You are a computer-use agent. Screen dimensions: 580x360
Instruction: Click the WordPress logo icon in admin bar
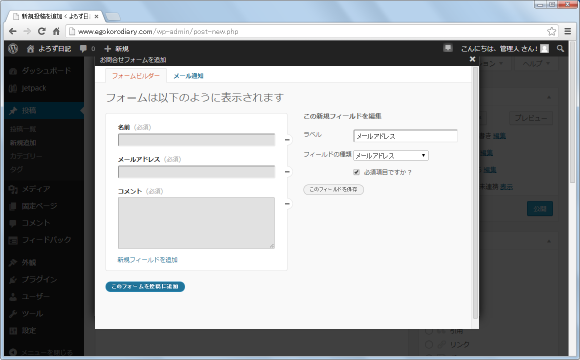(13, 48)
